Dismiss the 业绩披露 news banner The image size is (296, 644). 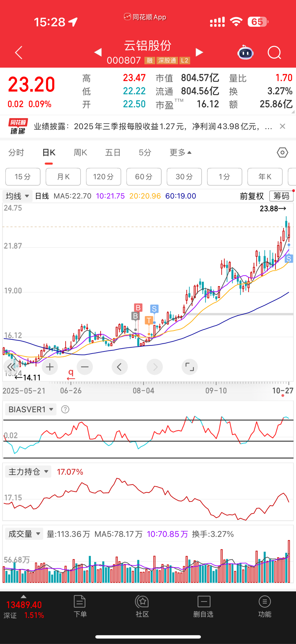pos(282,126)
